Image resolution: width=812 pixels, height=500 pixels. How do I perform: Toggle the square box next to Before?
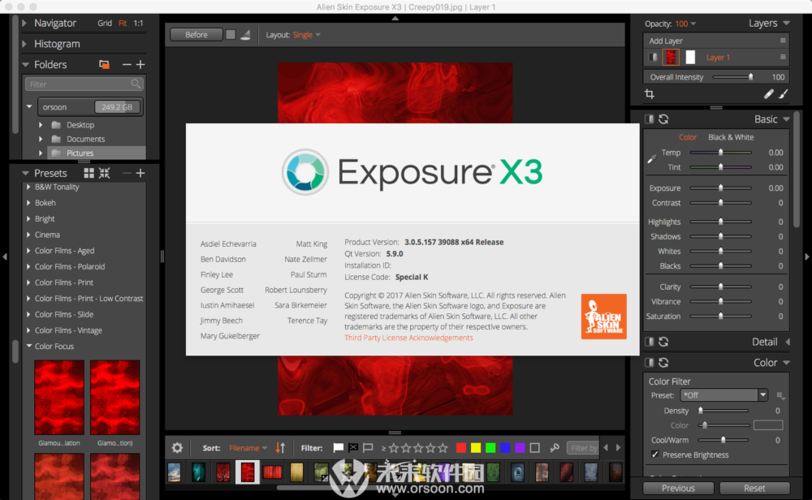(x=230, y=35)
